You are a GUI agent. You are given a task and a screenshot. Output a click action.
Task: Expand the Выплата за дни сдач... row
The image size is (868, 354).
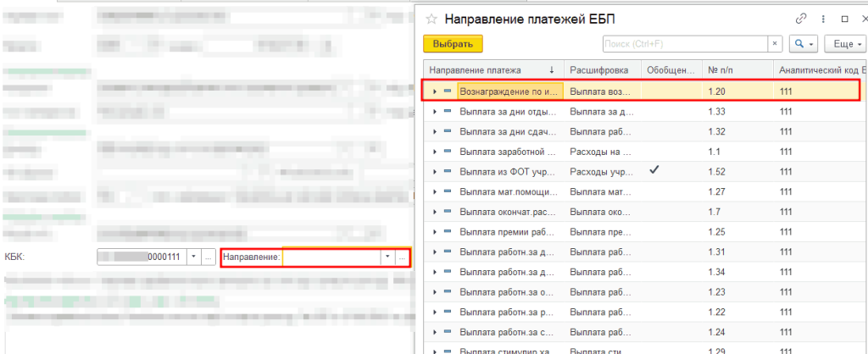coord(435,131)
